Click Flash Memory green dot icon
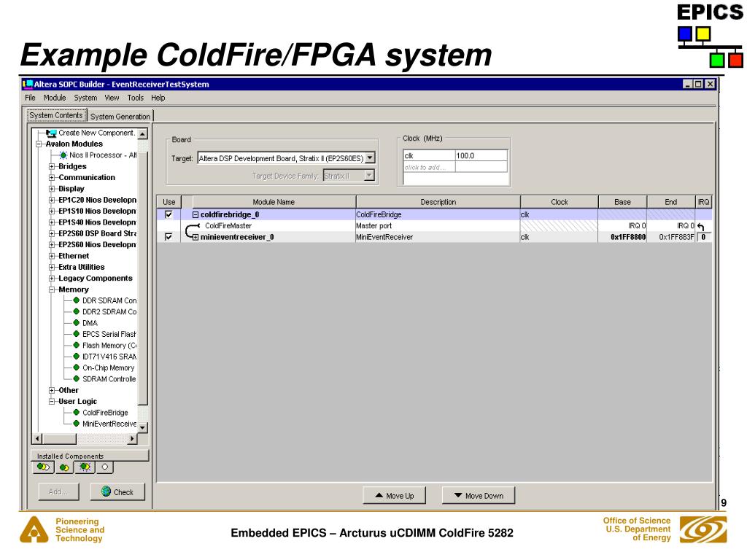This screenshot has height=560, width=747. 76,345
